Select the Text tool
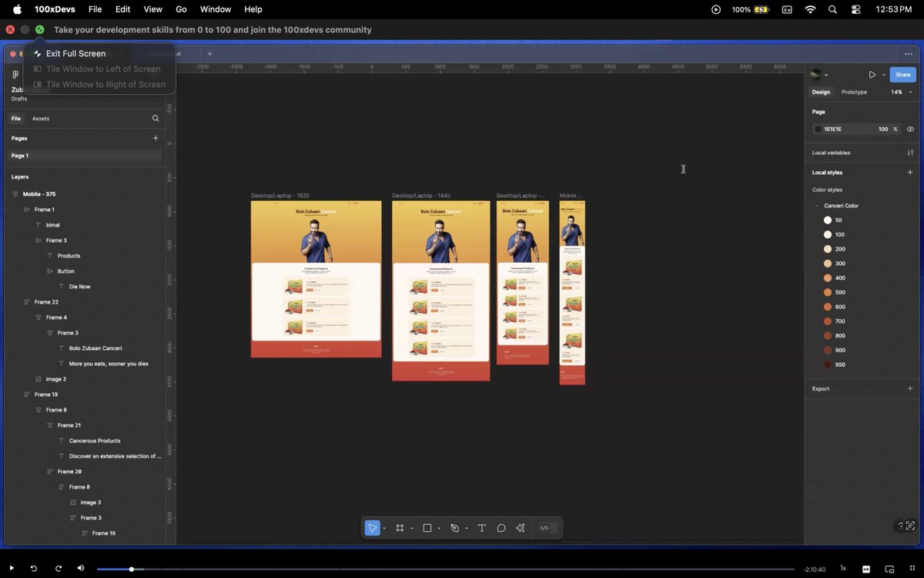This screenshot has width=924, height=578. (482, 528)
